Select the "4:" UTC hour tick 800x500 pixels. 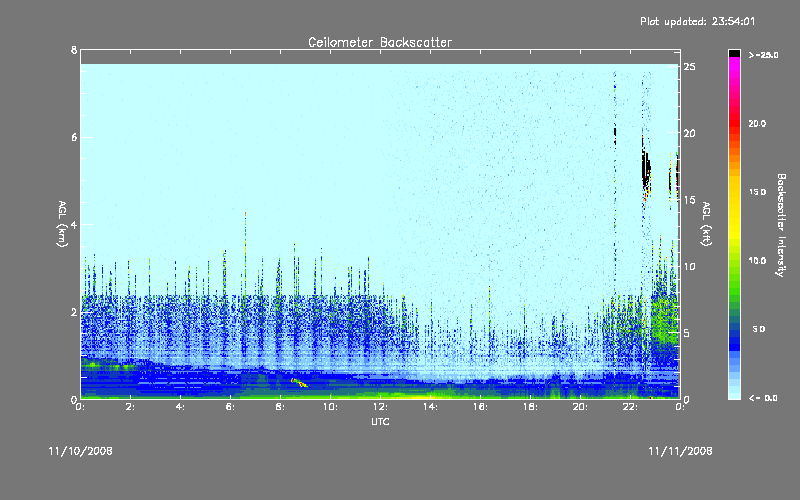point(181,407)
